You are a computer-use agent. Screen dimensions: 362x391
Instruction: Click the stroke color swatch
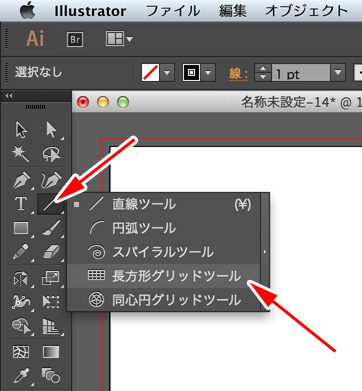pyautogui.click(x=191, y=73)
